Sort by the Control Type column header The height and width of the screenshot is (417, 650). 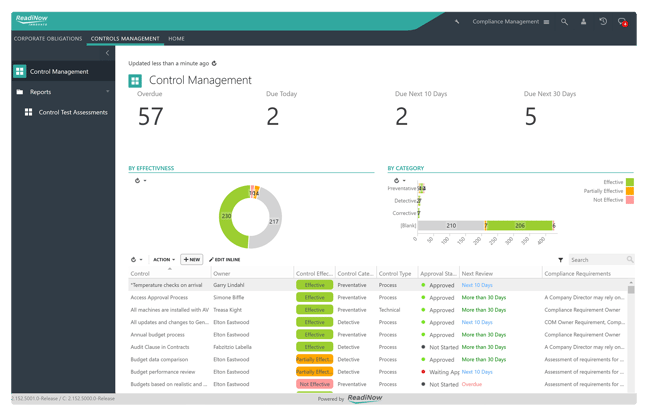click(395, 274)
